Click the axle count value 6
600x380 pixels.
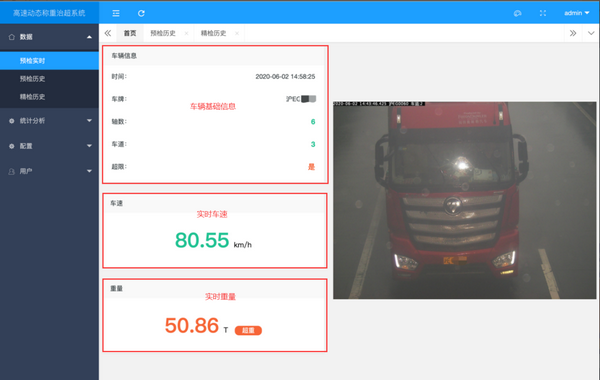[x=313, y=122]
